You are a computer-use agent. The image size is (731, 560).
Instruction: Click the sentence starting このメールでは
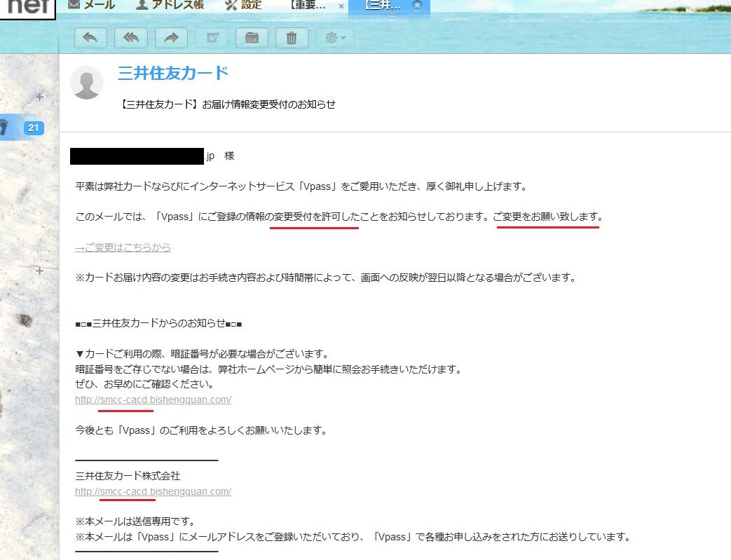pos(339,217)
